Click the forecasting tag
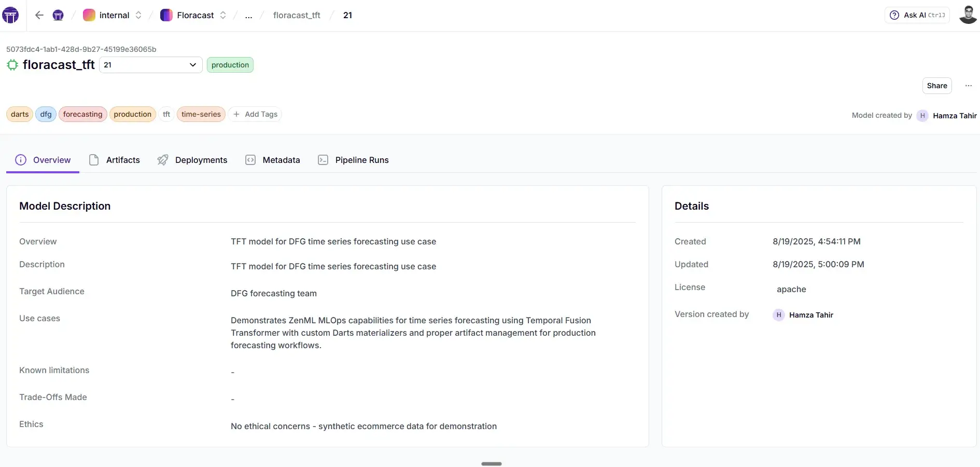The width and height of the screenshot is (980, 467). (82, 114)
